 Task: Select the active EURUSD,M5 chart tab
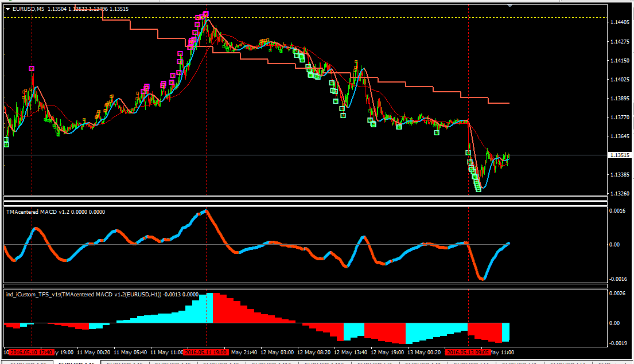pyautogui.click(x=76, y=362)
